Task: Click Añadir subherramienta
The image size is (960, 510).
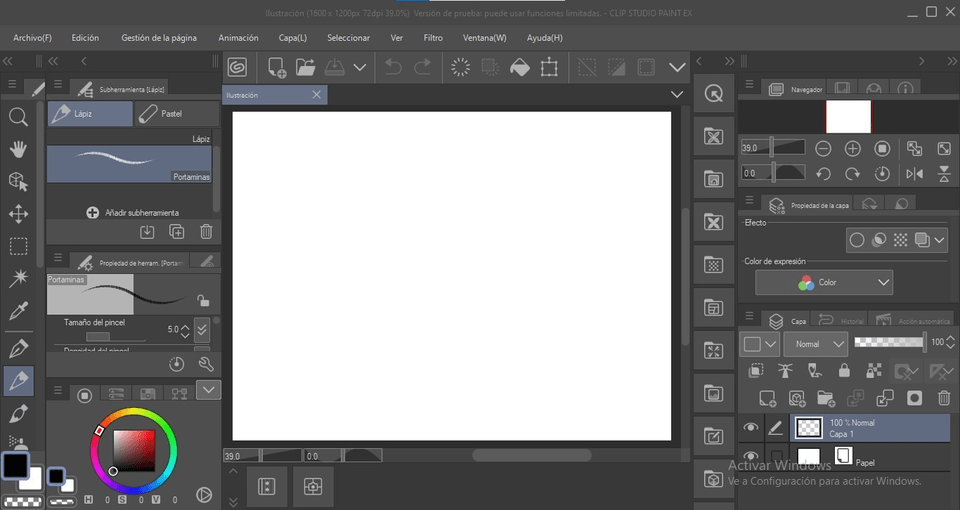Action: click(x=133, y=212)
